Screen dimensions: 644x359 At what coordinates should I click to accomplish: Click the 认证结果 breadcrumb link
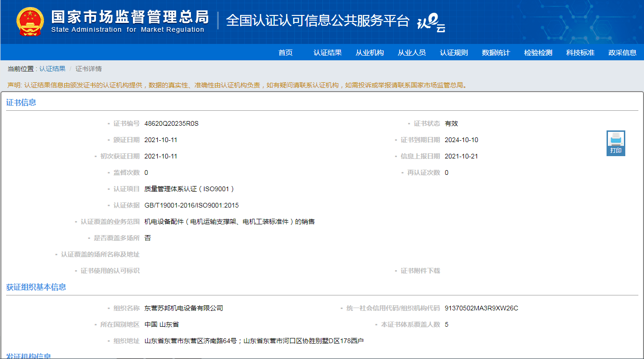tap(52, 69)
